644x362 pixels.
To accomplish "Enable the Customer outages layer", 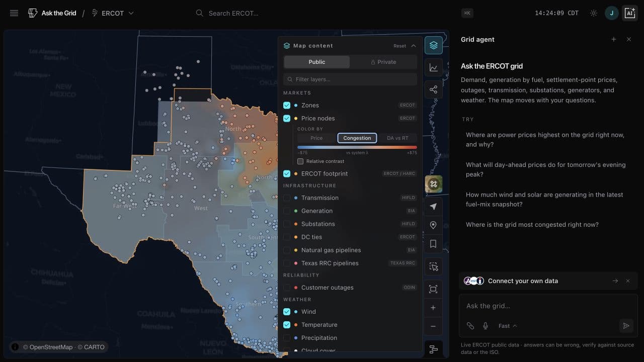I will click(287, 288).
